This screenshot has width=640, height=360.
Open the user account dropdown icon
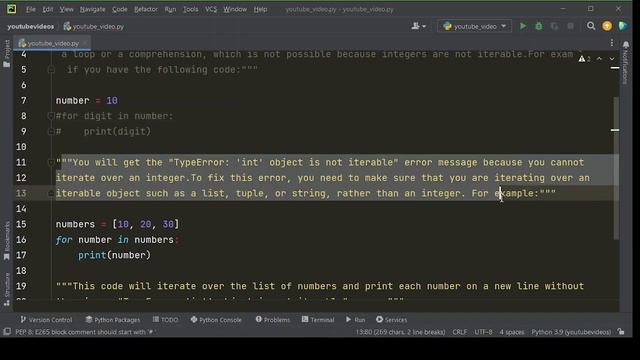click(x=418, y=26)
